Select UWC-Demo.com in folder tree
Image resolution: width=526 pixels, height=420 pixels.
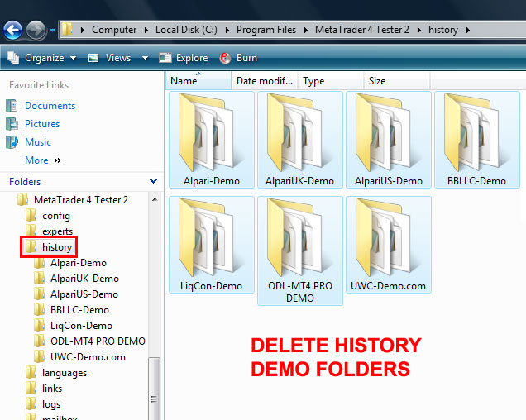tap(88, 357)
